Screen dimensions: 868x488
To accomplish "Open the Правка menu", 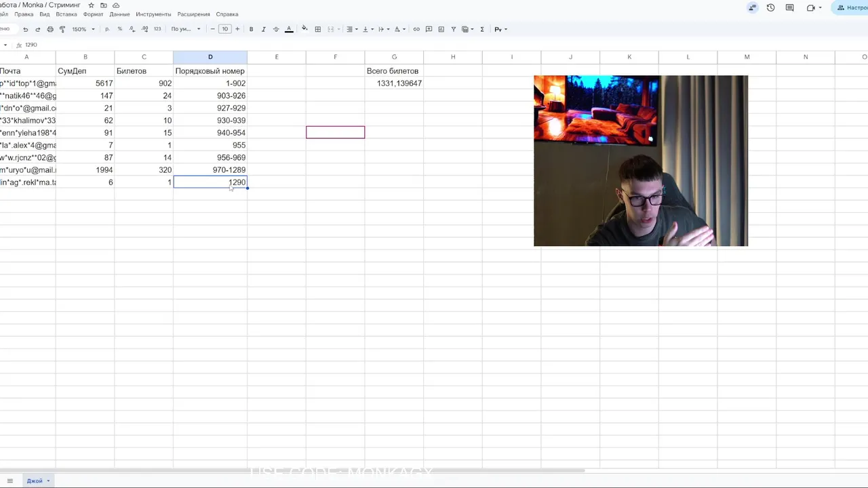I will (24, 14).
